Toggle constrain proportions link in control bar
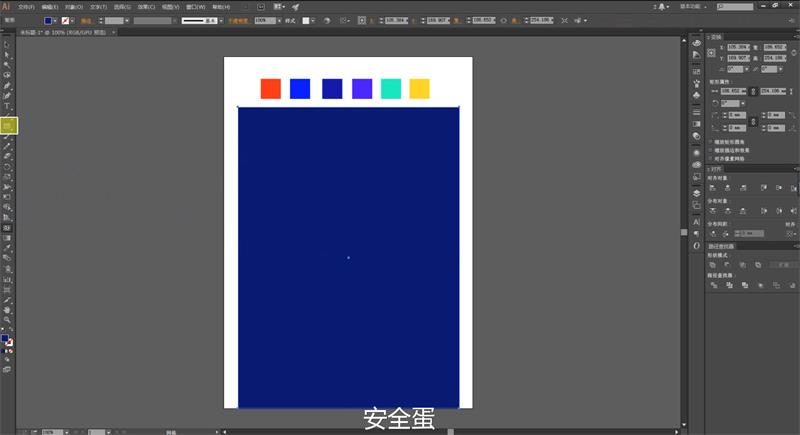This screenshot has height=435, width=800. click(x=504, y=20)
